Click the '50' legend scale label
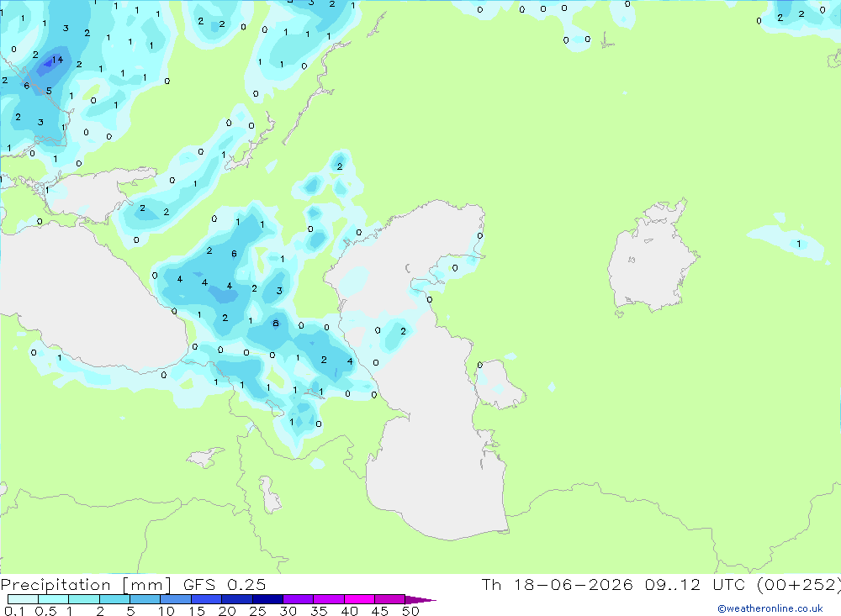This screenshot has width=841, height=616. [410, 611]
